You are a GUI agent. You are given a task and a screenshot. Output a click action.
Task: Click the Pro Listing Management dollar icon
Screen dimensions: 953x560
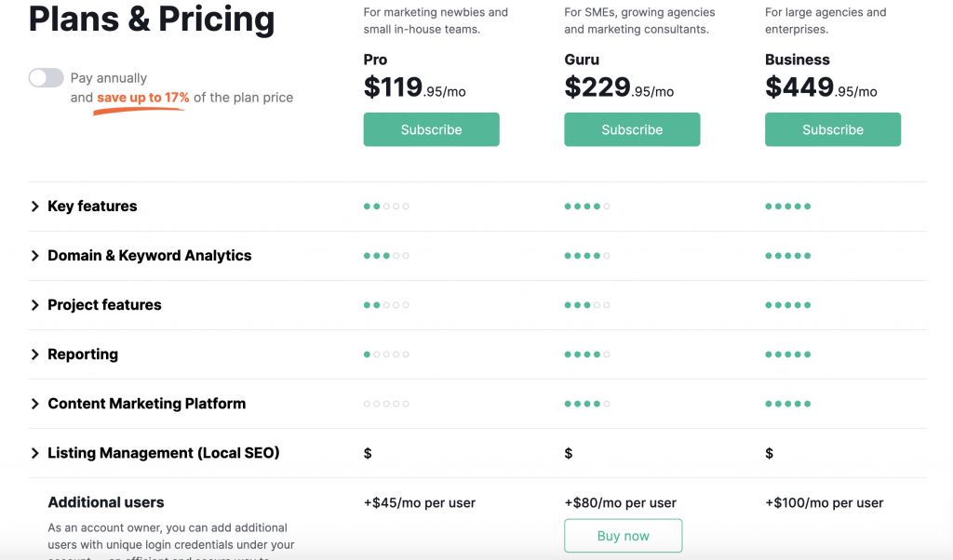(x=368, y=453)
